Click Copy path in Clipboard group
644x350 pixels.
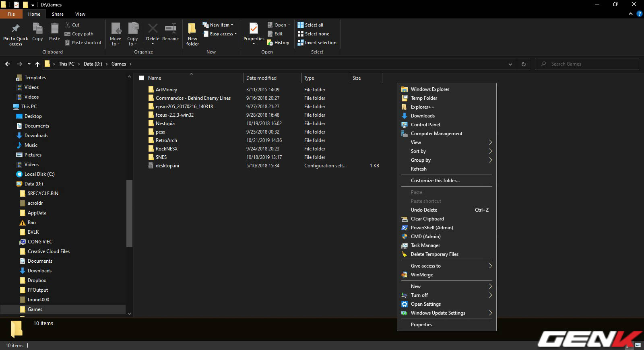click(79, 34)
